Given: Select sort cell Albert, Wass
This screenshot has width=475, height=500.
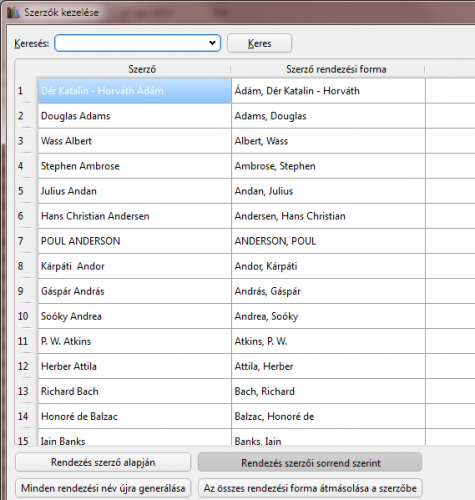Looking at the screenshot, I should (328, 141).
